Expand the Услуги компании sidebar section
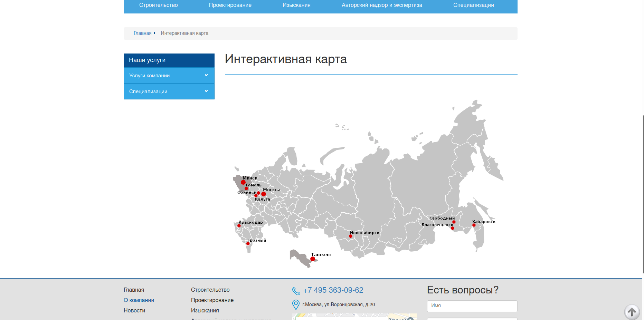644x320 pixels. click(x=169, y=76)
